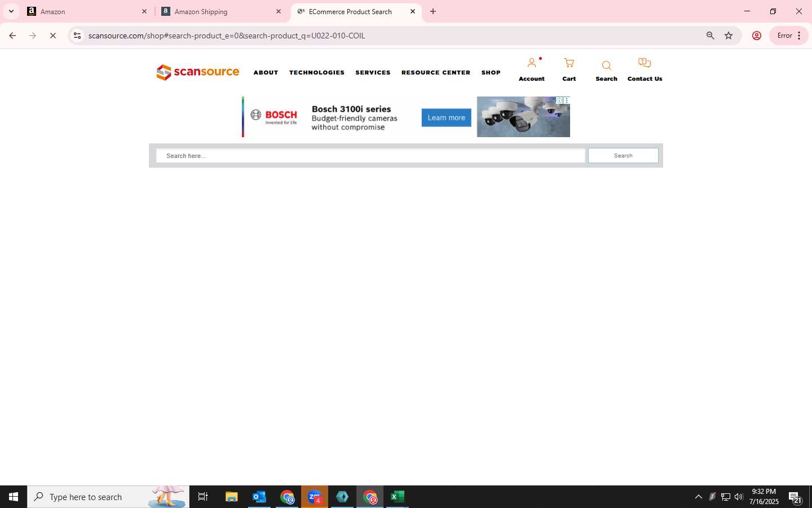This screenshot has width=812, height=508.
Task: Click the Bosch cameras ad image
Action: pos(523,117)
